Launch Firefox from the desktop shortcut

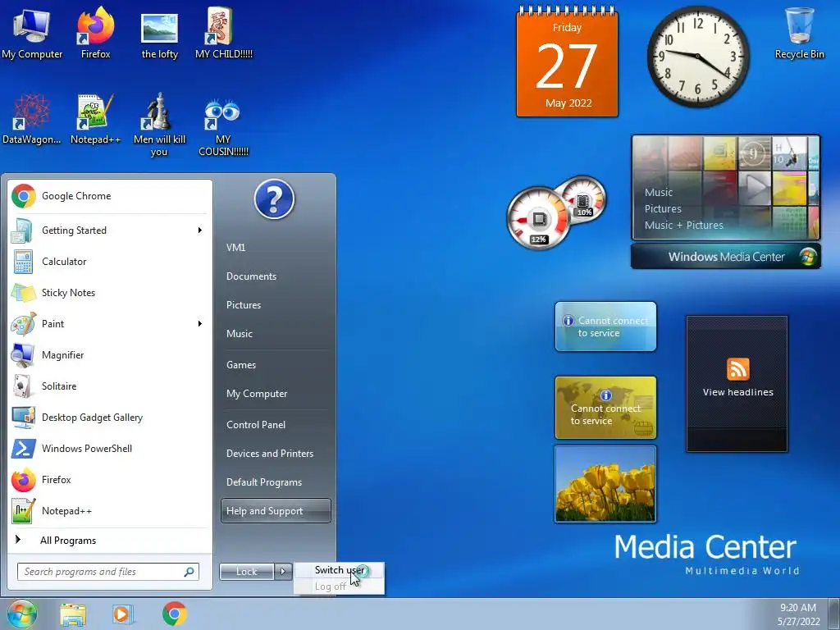[95, 33]
